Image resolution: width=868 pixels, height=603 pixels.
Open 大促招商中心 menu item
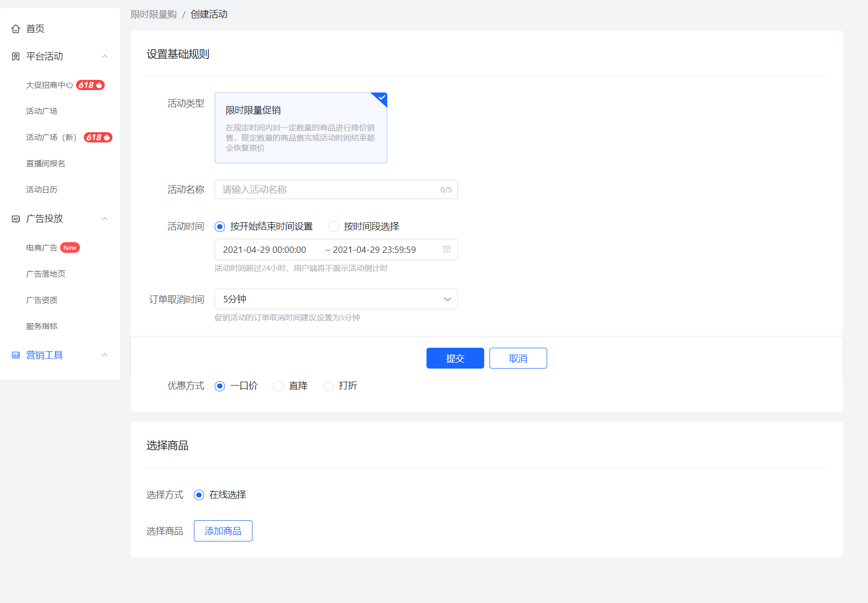tap(49, 85)
